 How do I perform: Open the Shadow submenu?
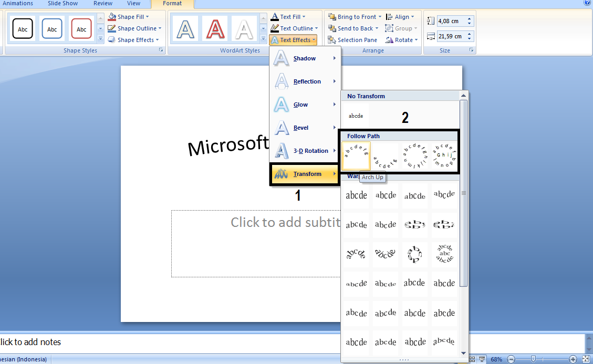click(305, 58)
